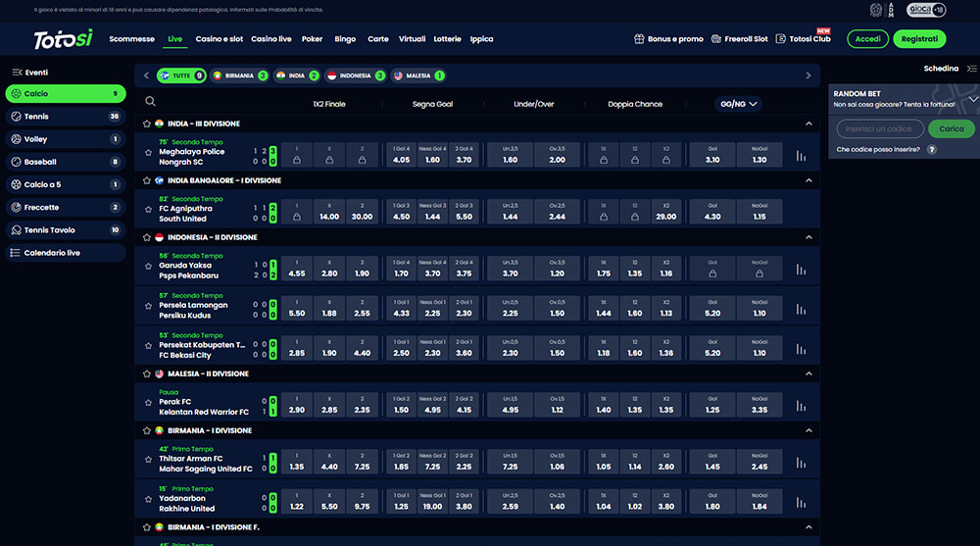Click the Accedi button
This screenshot has width=980, height=546.
point(867,39)
